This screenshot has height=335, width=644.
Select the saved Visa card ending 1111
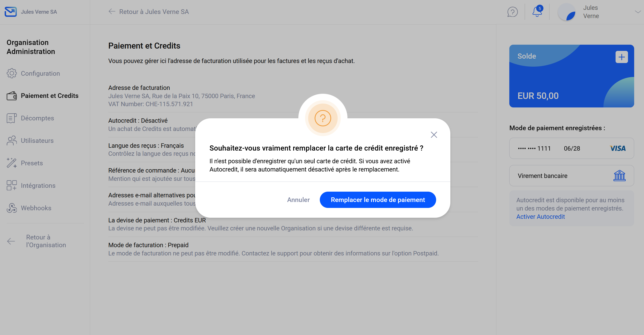(571, 148)
